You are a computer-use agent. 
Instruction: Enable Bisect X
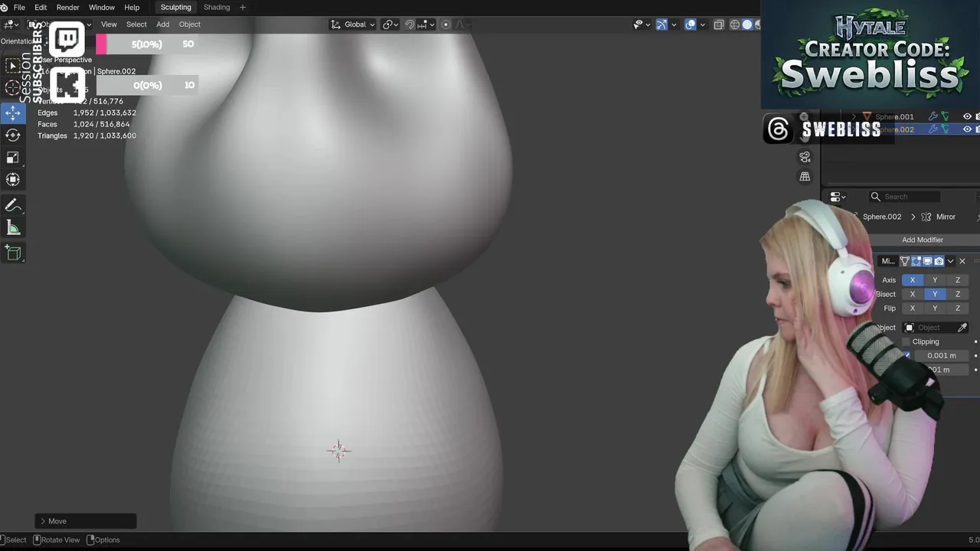coord(912,294)
